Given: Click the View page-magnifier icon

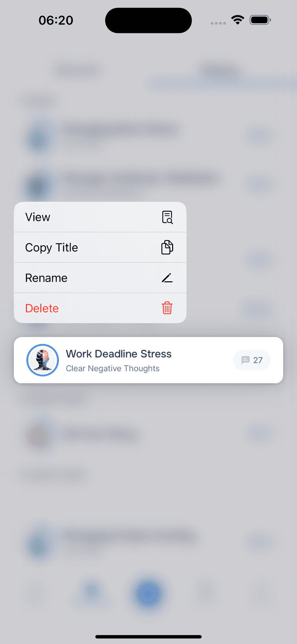Looking at the screenshot, I should pyautogui.click(x=167, y=217).
